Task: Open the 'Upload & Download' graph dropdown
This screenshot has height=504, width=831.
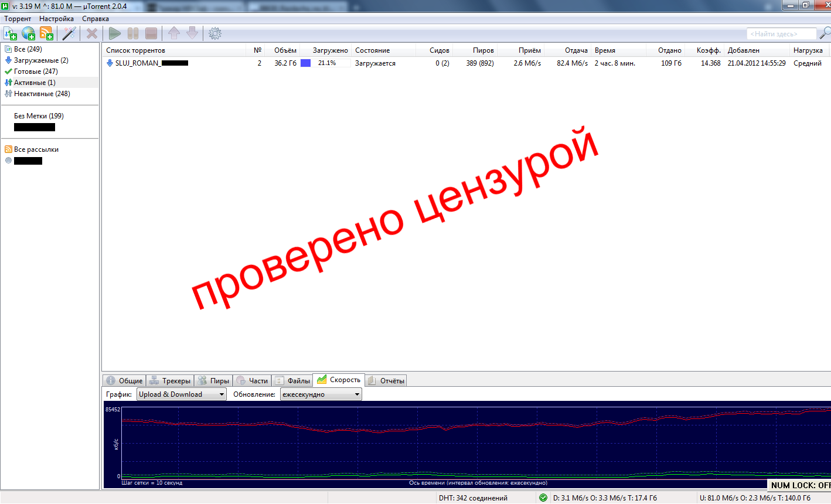Action: tap(182, 394)
